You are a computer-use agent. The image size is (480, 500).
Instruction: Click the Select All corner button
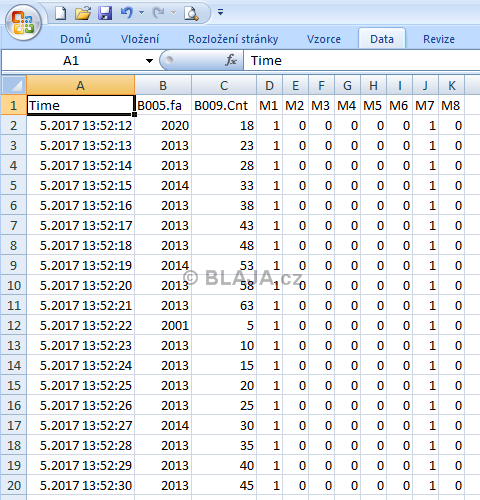coord(14,85)
